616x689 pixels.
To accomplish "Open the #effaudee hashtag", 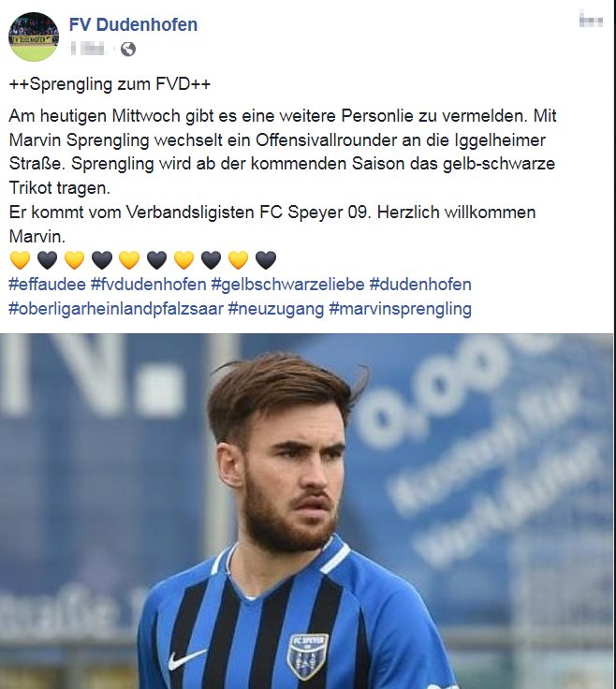I will [47, 285].
